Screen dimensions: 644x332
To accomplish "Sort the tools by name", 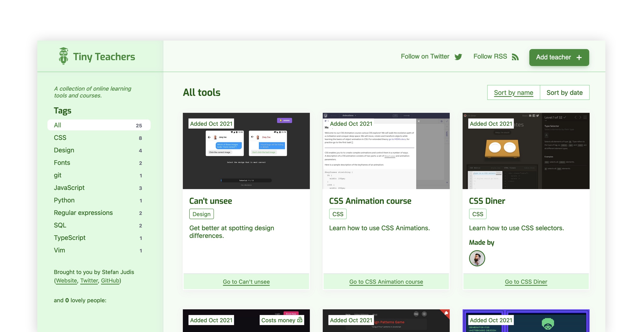I will pos(513,92).
